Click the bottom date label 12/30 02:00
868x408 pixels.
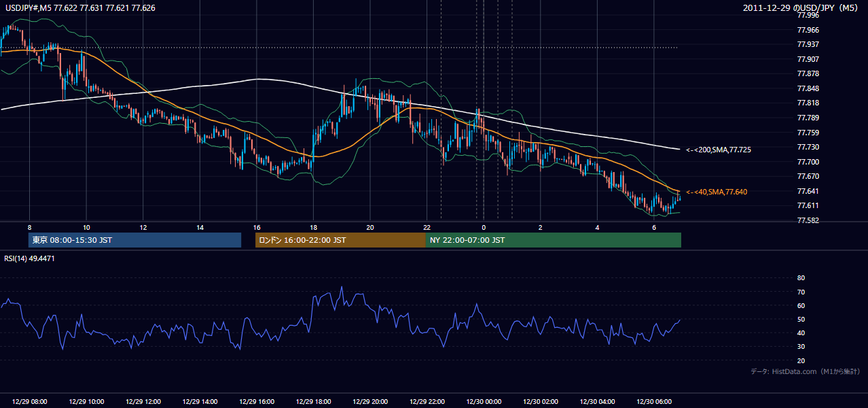tap(540, 402)
